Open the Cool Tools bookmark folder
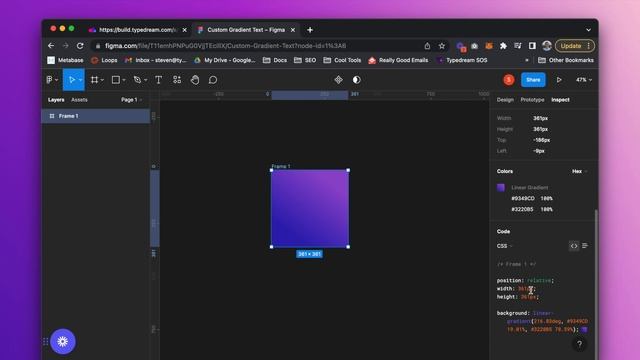 pyautogui.click(x=342, y=60)
